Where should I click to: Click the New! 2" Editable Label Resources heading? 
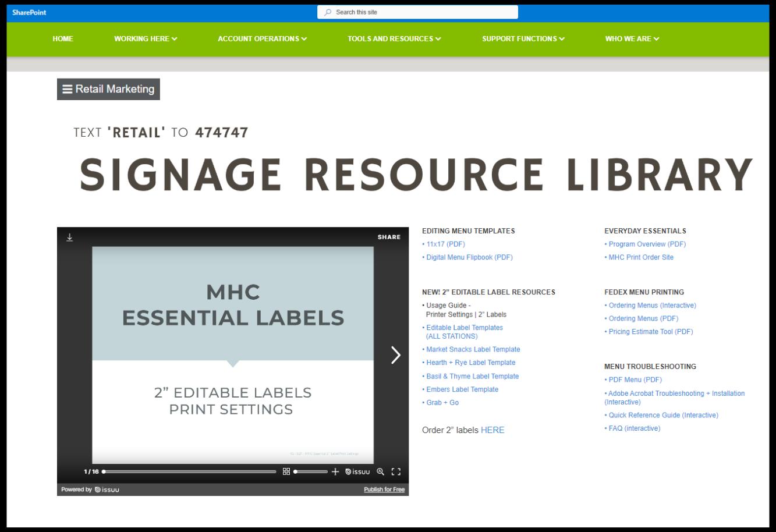click(488, 292)
